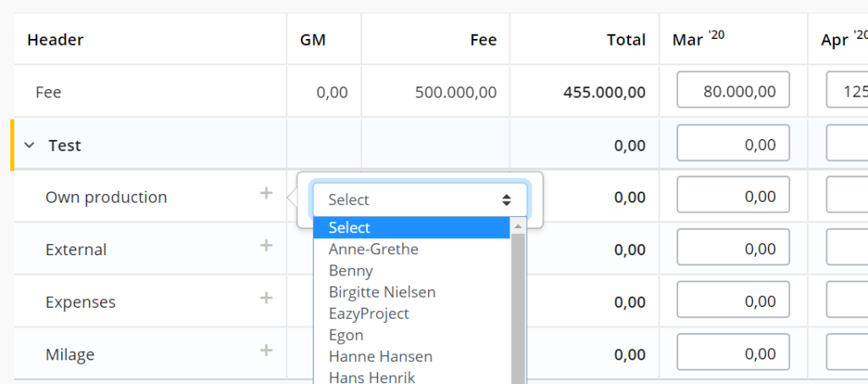Click Expenses row Mar '20 input field

(x=733, y=299)
